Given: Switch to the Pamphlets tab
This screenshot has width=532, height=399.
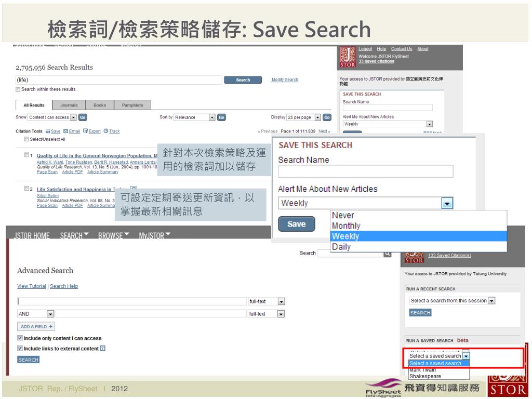Looking at the screenshot, I should [x=132, y=105].
